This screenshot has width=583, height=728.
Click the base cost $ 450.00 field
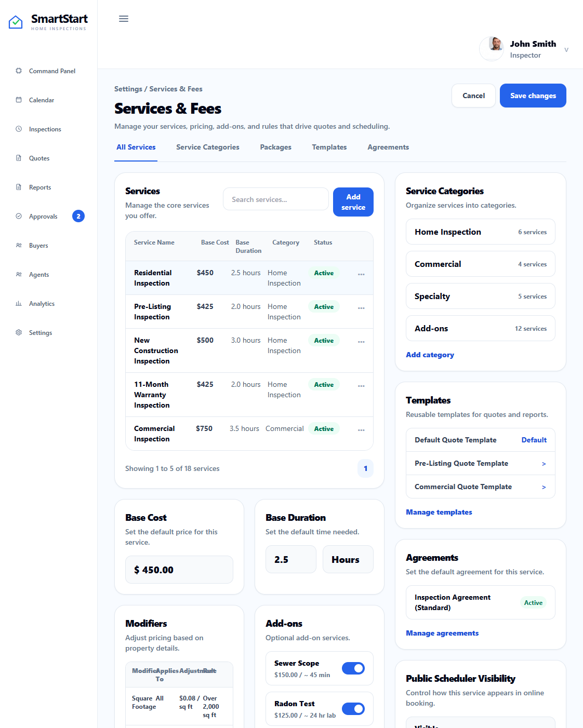click(x=179, y=570)
